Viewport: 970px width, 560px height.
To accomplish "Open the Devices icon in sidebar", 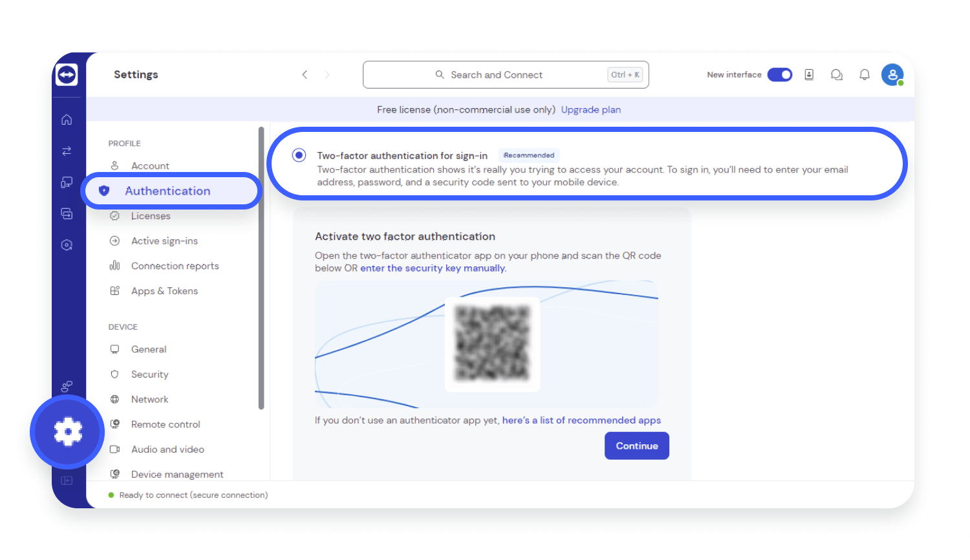I will [x=67, y=182].
